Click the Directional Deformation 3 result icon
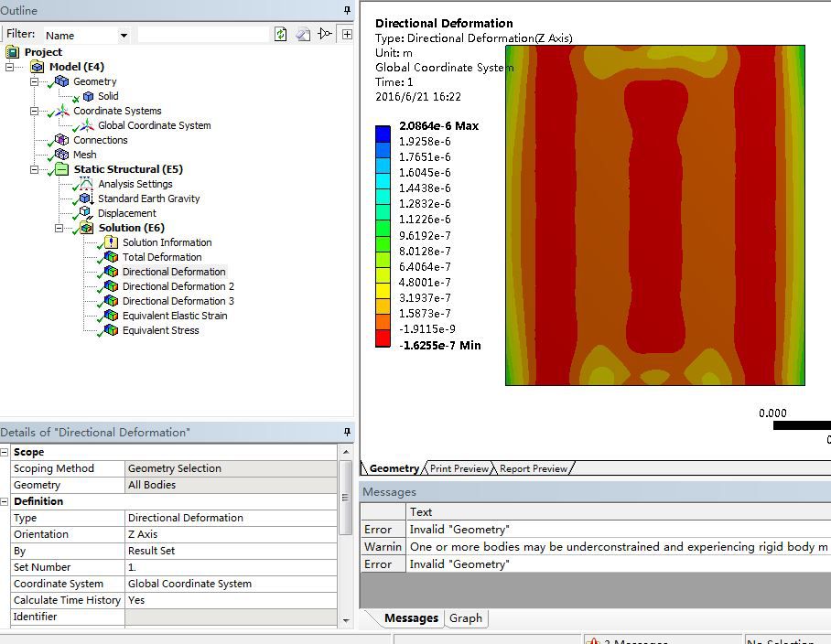 [x=112, y=301]
